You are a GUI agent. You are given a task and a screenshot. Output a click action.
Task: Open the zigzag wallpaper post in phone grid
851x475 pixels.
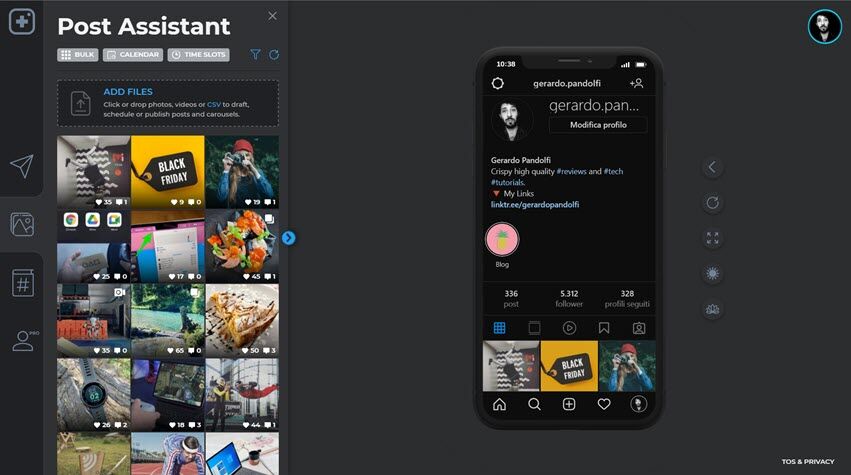[511, 366]
